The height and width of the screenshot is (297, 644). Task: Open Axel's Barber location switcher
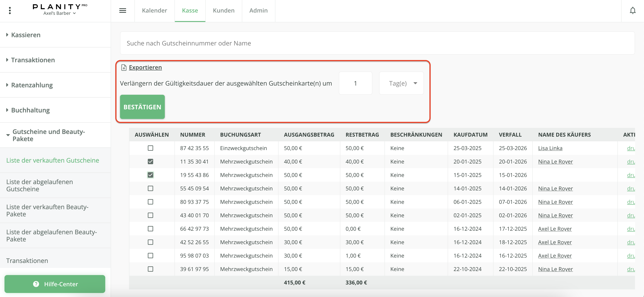[60, 13]
